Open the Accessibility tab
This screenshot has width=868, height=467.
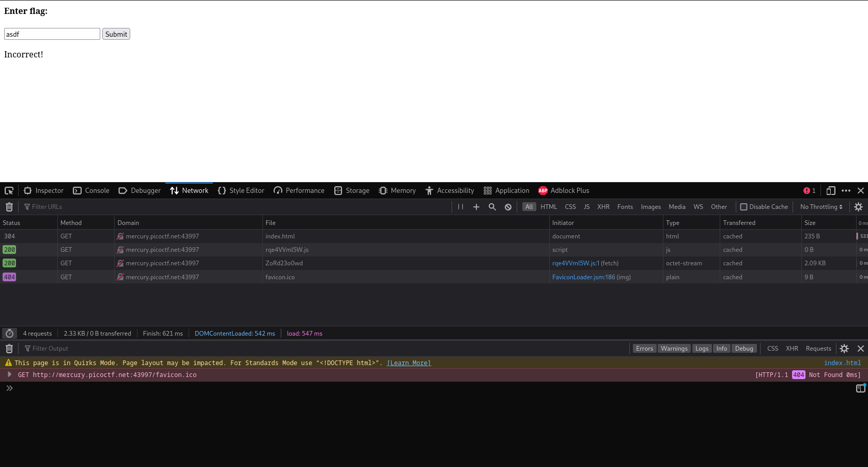450,190
